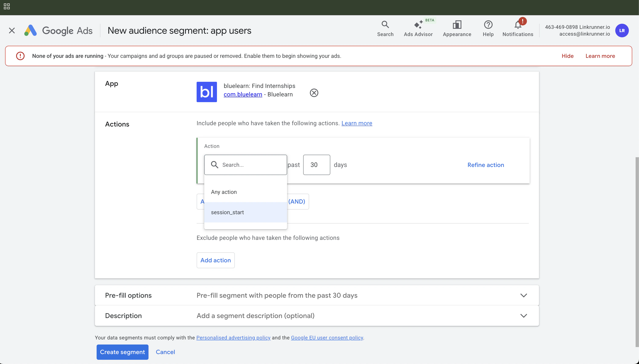
Task: Click the action Search field
Action: tap(250, 165)
